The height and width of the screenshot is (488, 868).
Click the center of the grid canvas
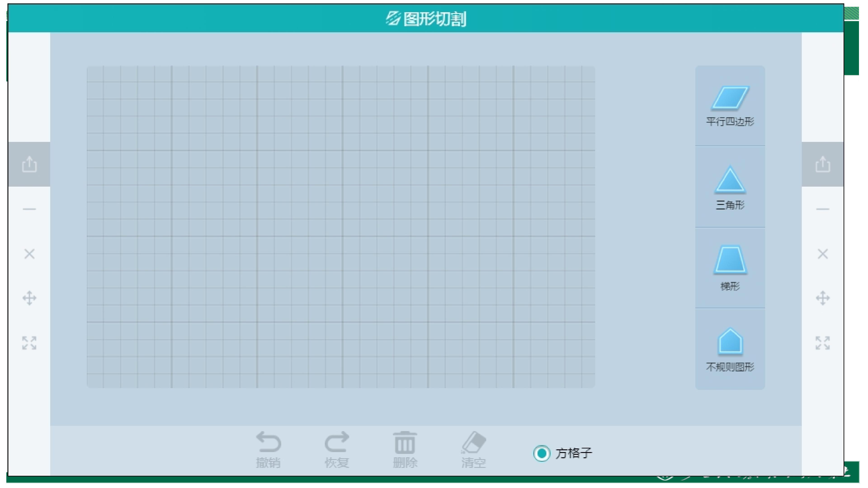341,227
